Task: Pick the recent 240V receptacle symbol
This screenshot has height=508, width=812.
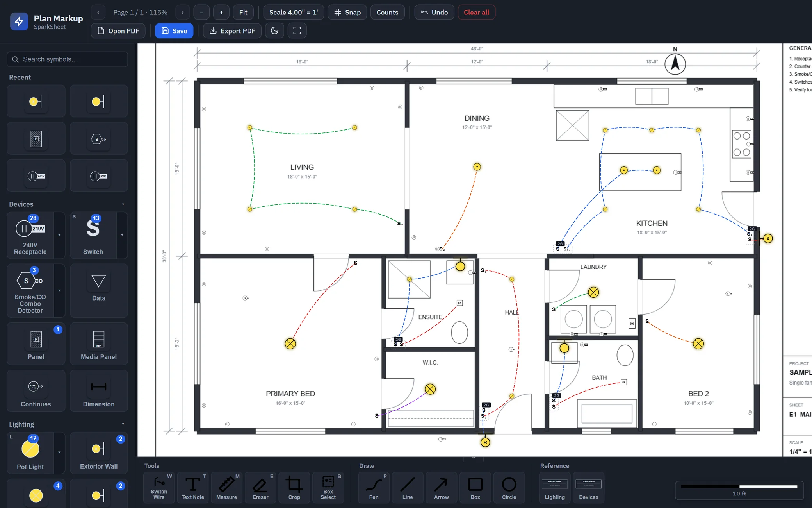Action: click(x=36, y=176)
